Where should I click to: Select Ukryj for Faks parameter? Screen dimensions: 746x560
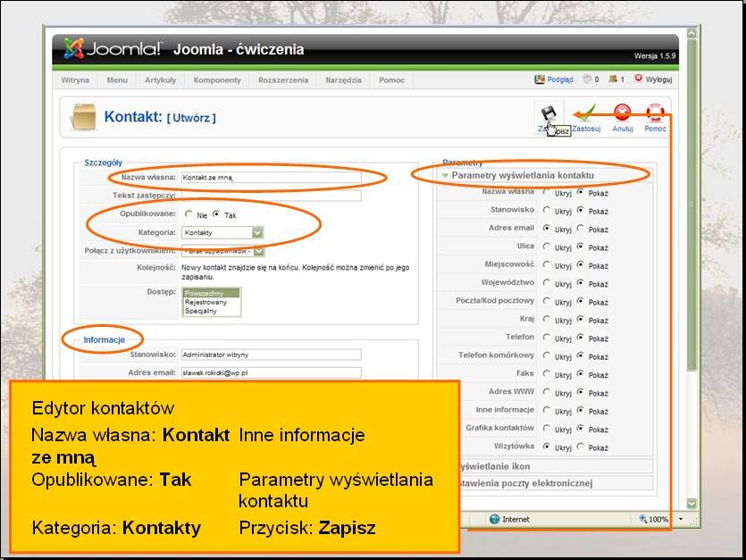(x=546, y=373)
